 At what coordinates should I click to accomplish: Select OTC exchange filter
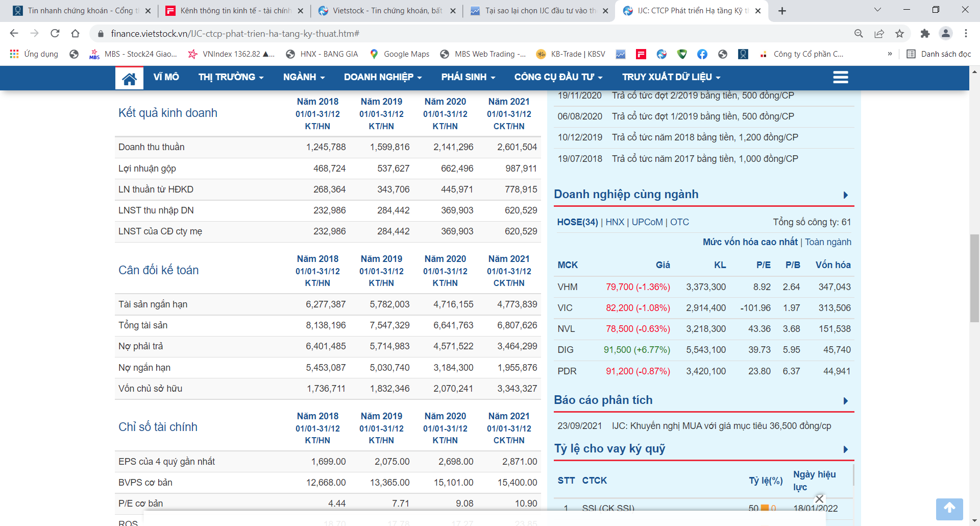[x=679, y=222]
